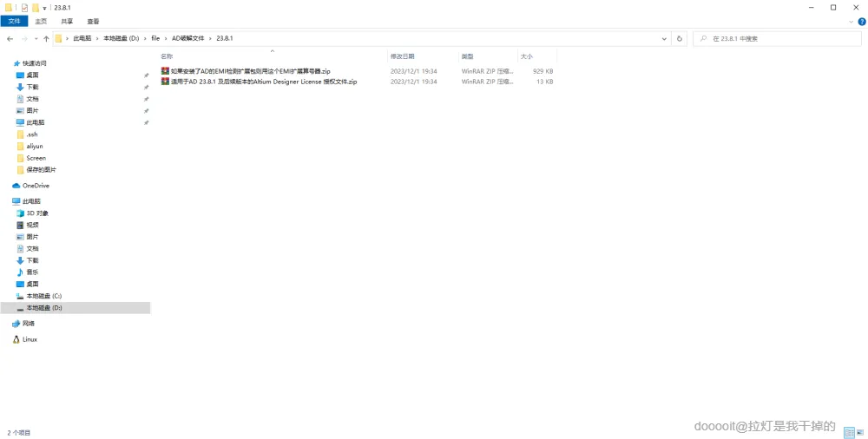Open the address bar history dropdown

coord(664,39)
